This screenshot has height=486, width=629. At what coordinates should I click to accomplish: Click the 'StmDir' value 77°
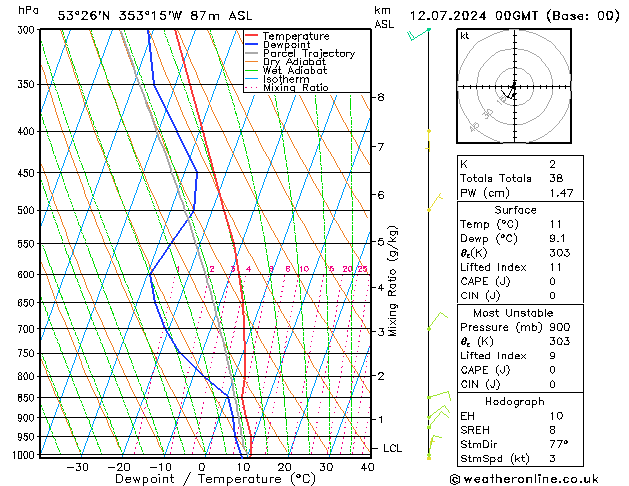(x=559, y=444)
